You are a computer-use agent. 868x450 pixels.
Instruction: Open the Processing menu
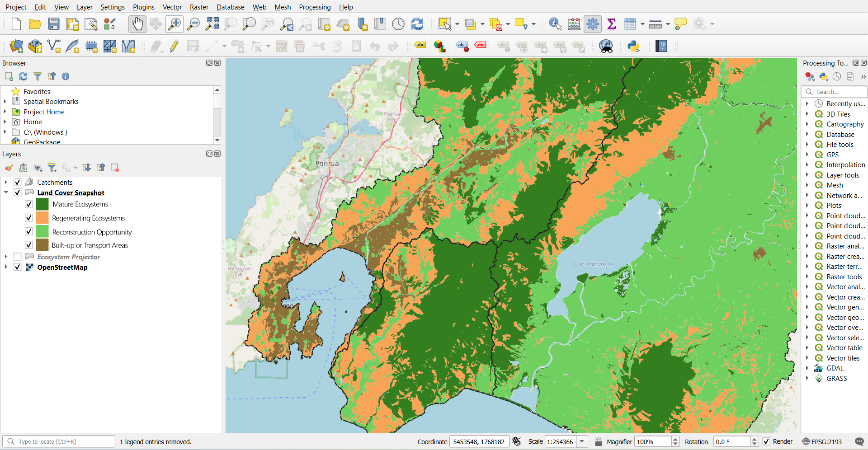(x=315, y=7)
